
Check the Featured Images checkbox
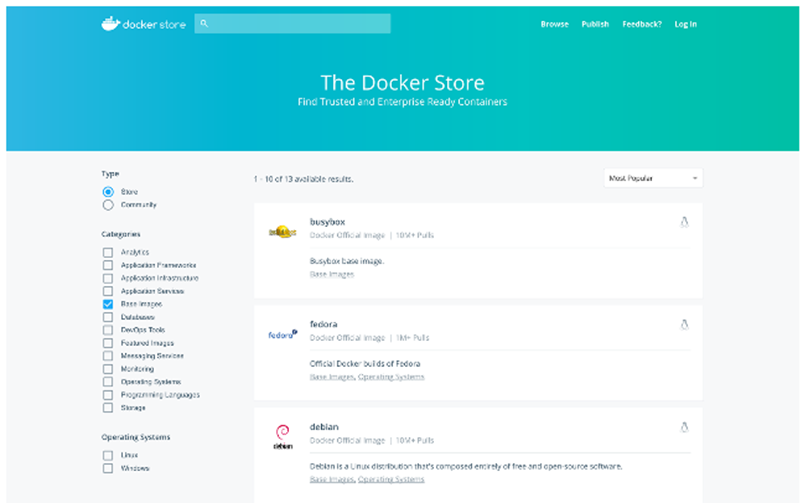(108, 343)
